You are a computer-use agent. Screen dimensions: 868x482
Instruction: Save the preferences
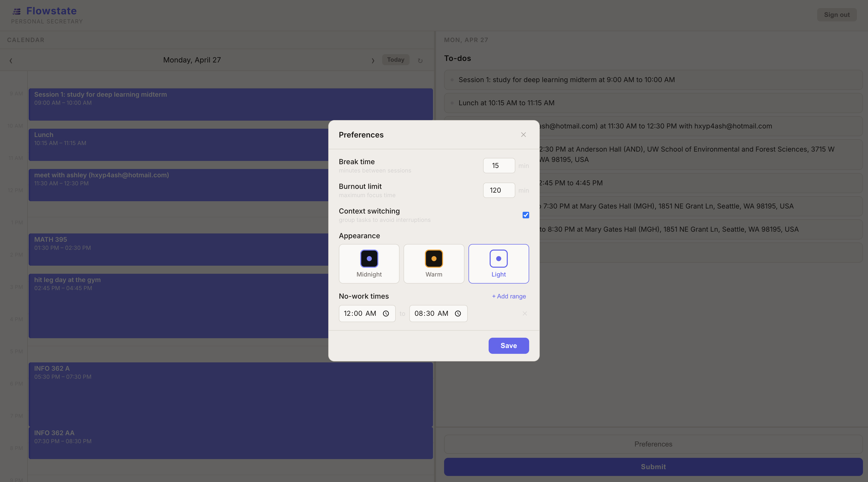pos(509,346)
